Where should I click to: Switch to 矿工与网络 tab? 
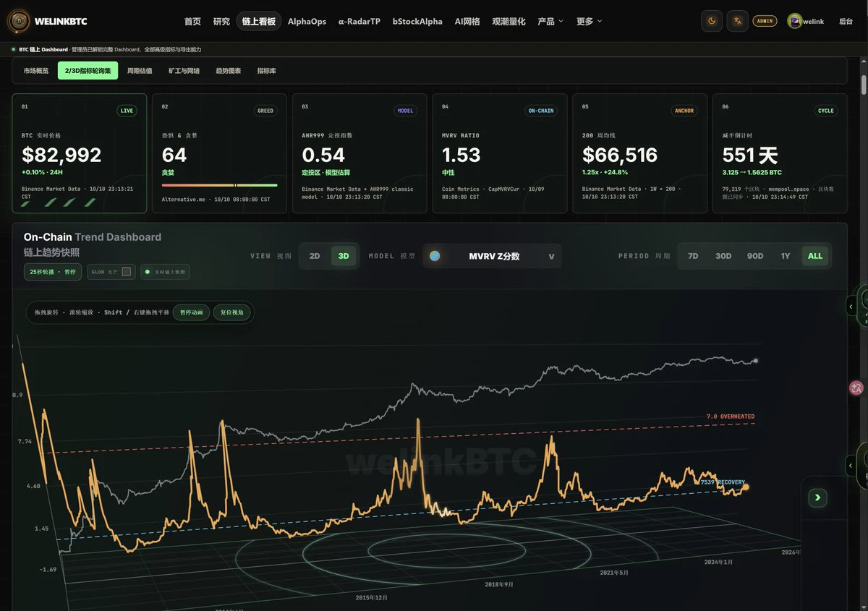click(184, 71)
